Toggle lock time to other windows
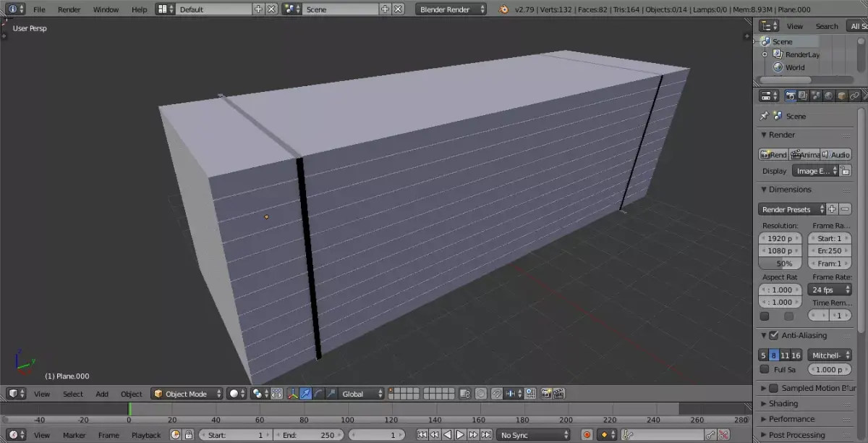868x443 pixels. (x=189, y=435)
